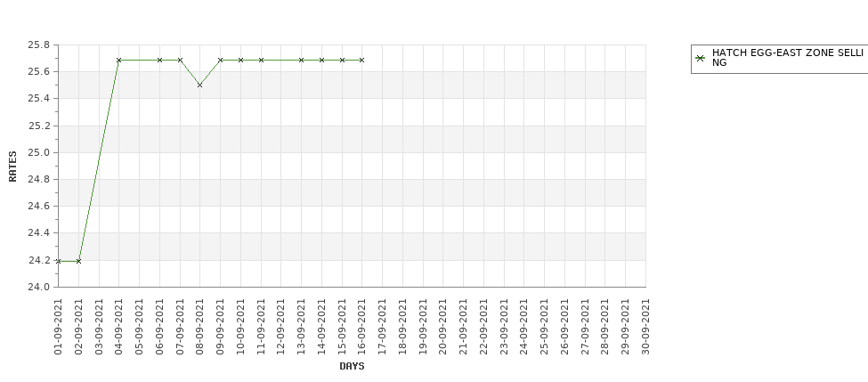This screenshot has height=382, width=868.
Task: Click the 25.8 y-axis tick label
Action: [38, 45]
